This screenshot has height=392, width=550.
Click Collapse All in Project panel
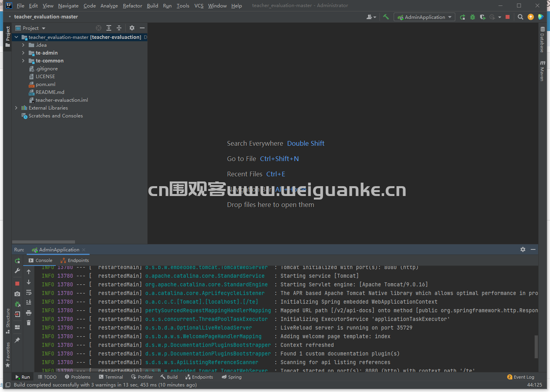[119, 28]
